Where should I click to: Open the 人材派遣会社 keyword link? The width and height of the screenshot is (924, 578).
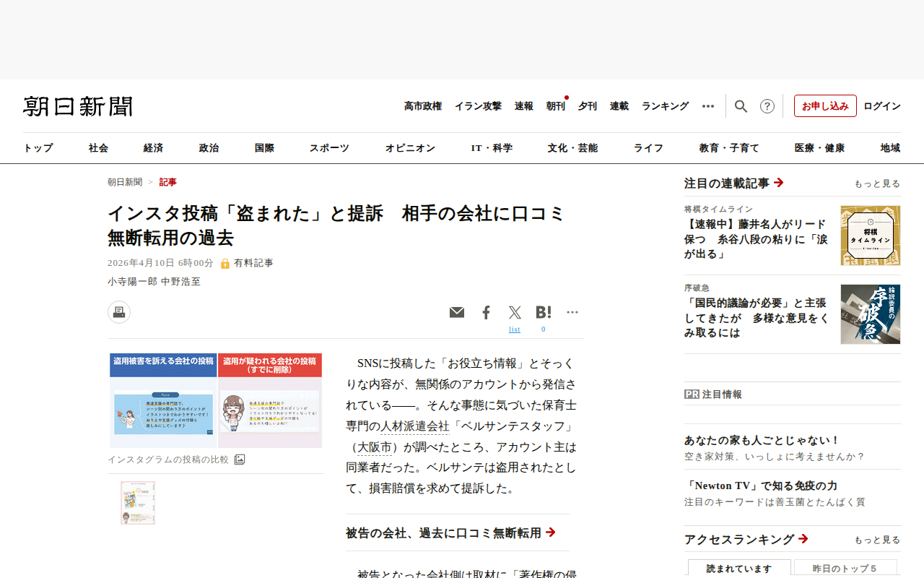415,426
